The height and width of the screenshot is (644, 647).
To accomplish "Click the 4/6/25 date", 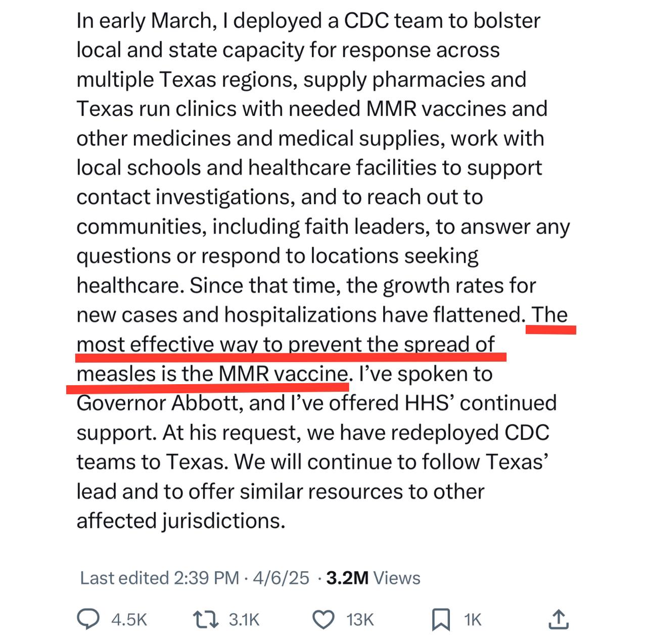I will point(281,578).
